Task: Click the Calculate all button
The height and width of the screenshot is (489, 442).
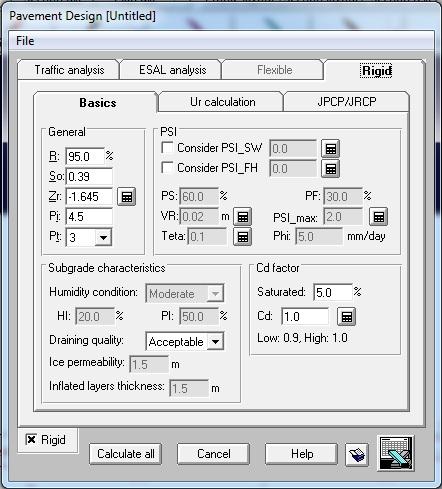Action: click(x=126, y=454)
